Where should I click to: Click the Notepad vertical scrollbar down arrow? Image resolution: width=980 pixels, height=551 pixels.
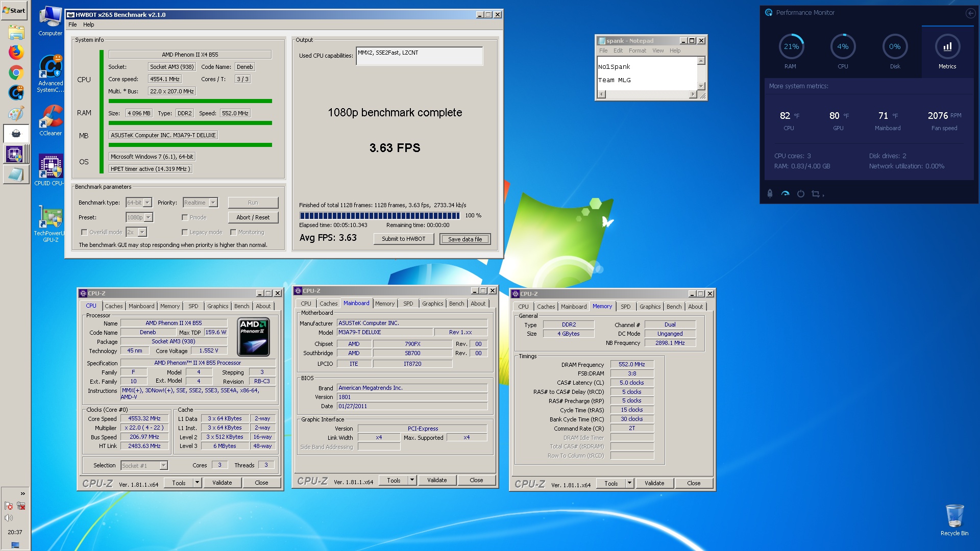click(x=701, y=86)
